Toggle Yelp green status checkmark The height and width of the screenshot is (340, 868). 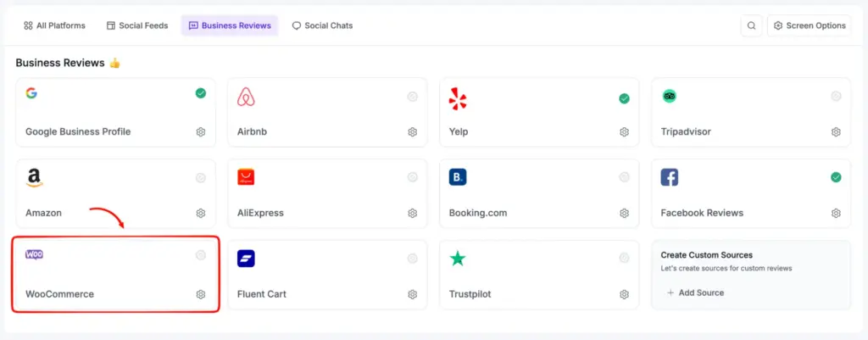625,98
